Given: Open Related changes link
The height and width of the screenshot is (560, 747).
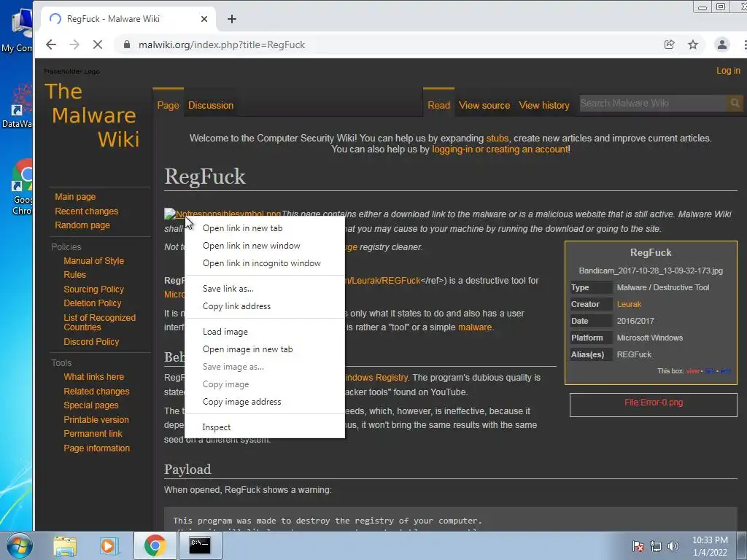Looking at the screenshot, I should point(96,391).
